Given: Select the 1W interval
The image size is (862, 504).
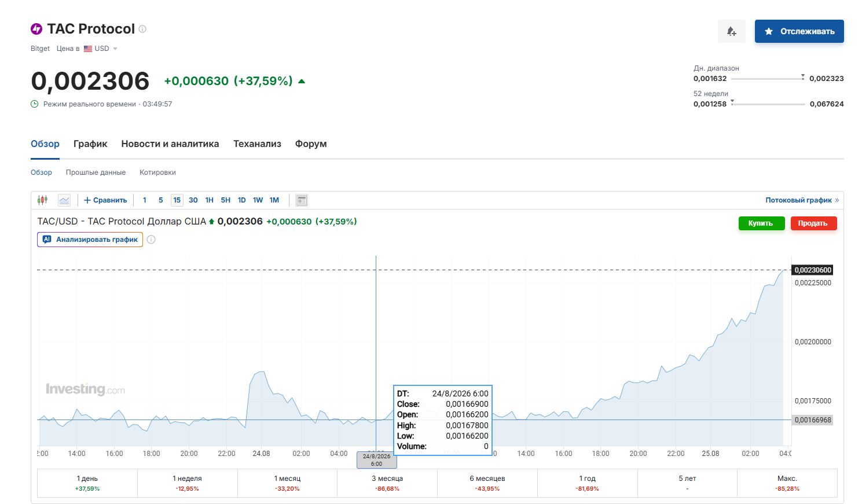Looking at the screenshot, I should 258,200.
